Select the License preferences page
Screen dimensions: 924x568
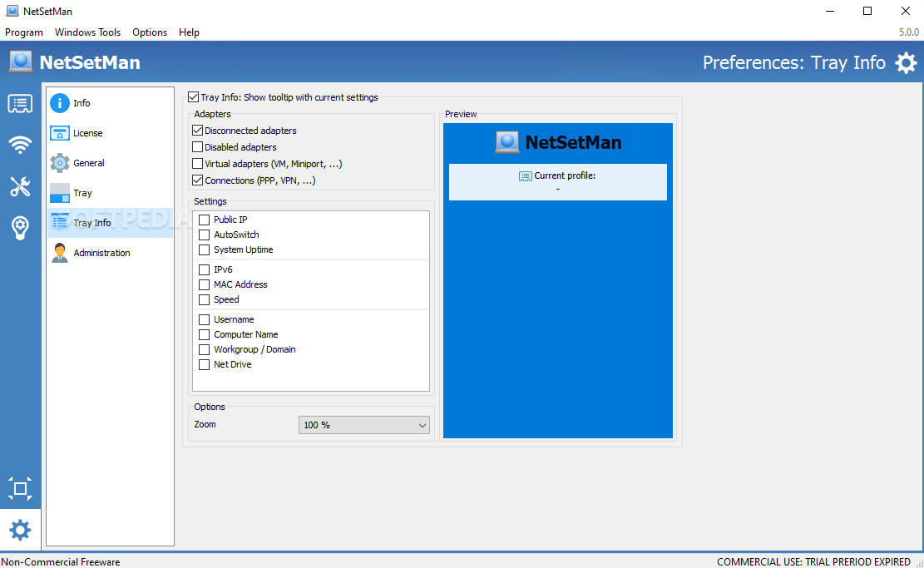pyautogui.click(x=110, y=133)
